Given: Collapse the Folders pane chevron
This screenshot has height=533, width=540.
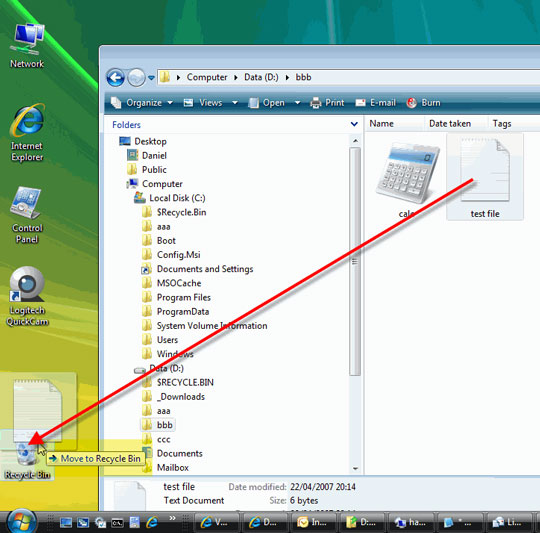Looking at the screenshot, I should coord(354,124).
